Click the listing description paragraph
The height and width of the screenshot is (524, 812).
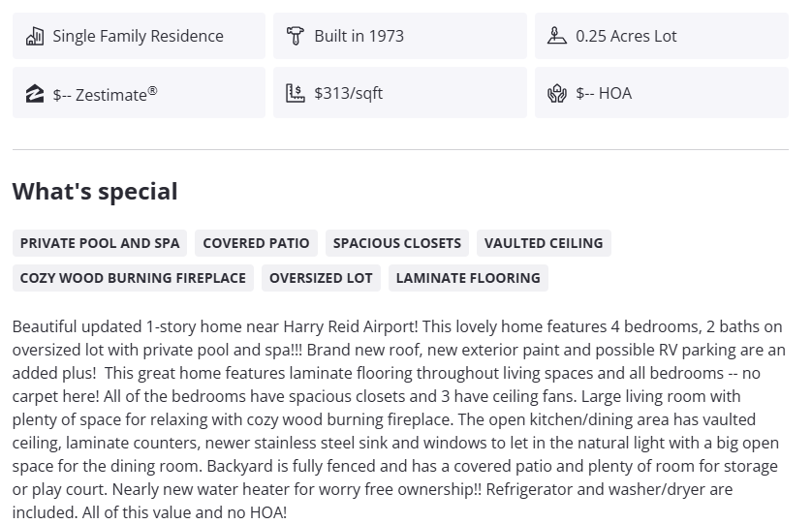point(399,419)
